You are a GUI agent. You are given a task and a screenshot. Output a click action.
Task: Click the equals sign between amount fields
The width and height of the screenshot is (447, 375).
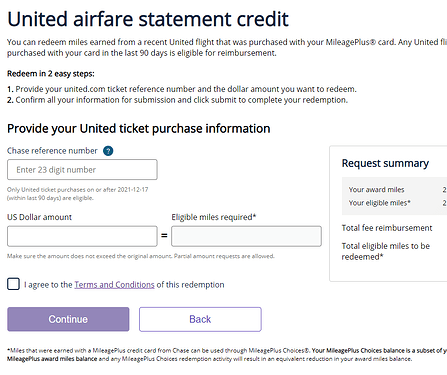(164, 235)
